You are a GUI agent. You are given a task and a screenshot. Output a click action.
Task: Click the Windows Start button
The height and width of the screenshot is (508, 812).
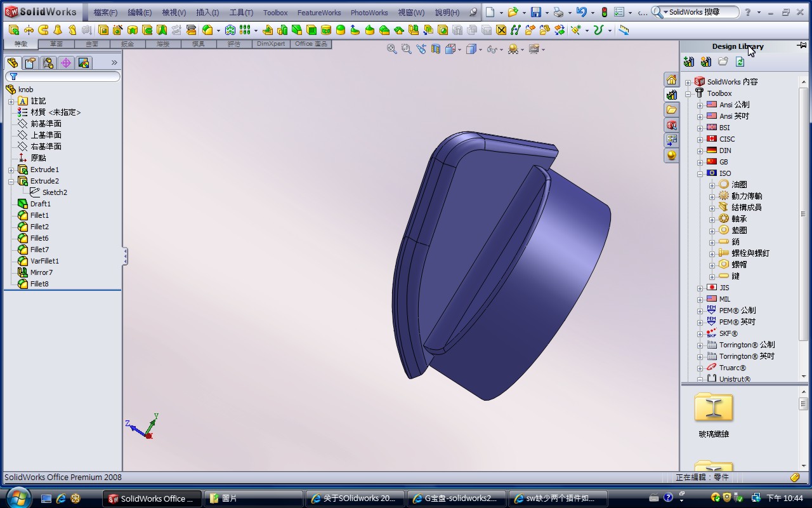17,497
